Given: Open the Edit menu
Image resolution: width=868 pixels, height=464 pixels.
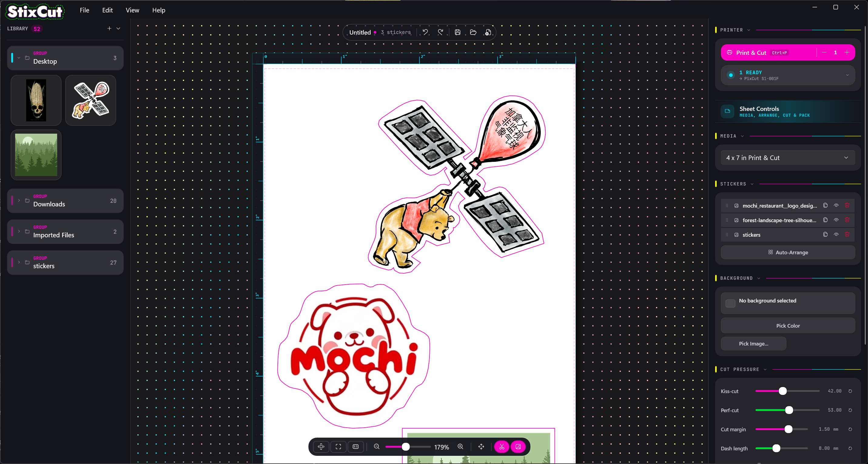Looking at the screenshot, I should pyautogui.click(x=107, y=10).
